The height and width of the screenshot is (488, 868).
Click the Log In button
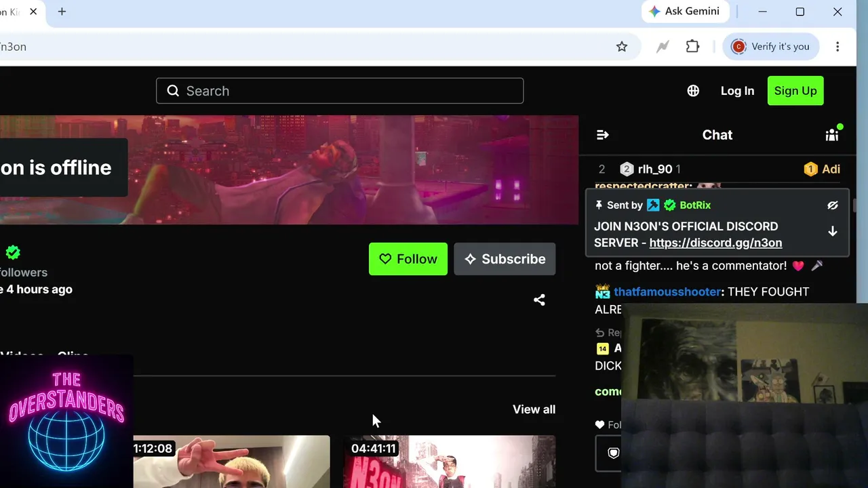(x=737, y=91)
